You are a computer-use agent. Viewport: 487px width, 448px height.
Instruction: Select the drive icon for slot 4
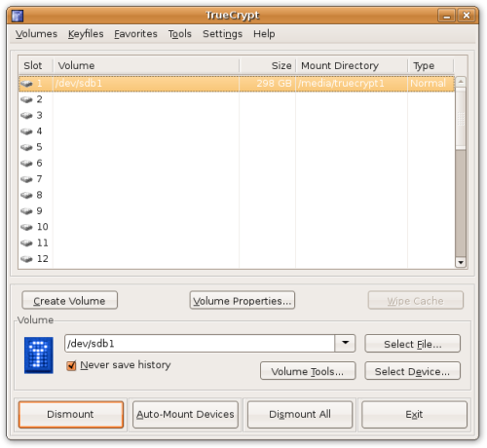[26, 131]
